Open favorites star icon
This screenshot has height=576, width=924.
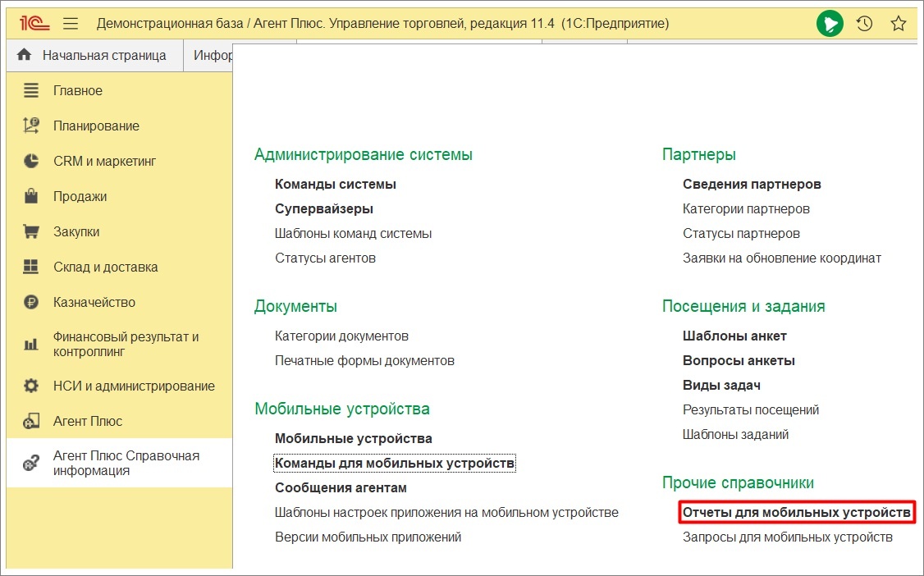tap(898, 24)
